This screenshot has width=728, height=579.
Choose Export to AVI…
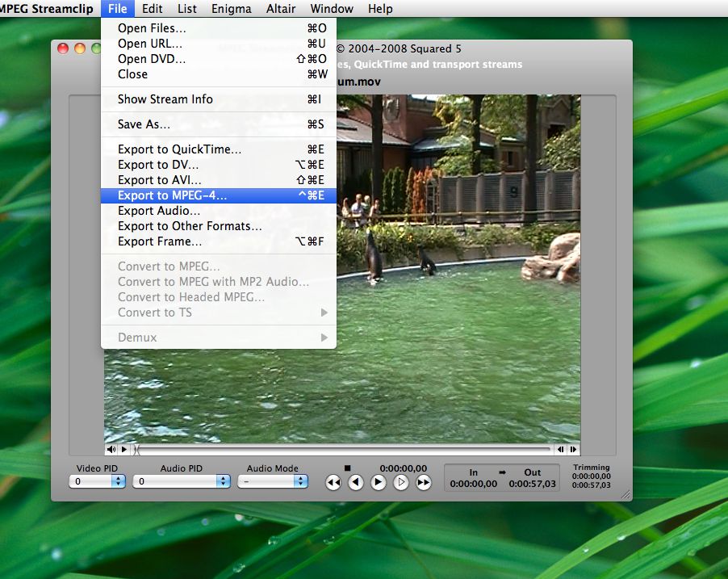coord(218,180)
